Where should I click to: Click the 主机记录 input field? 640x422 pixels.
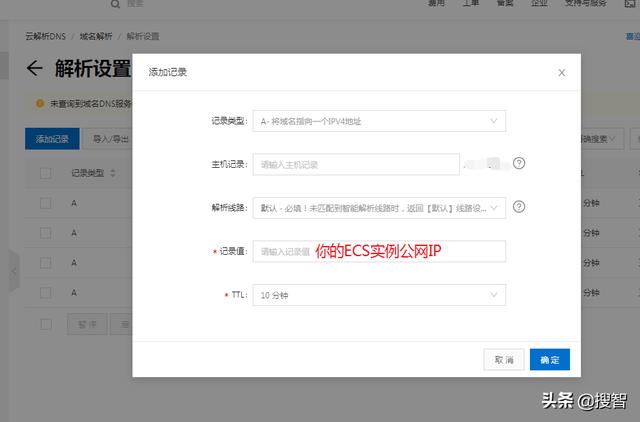tap(356, 164)
